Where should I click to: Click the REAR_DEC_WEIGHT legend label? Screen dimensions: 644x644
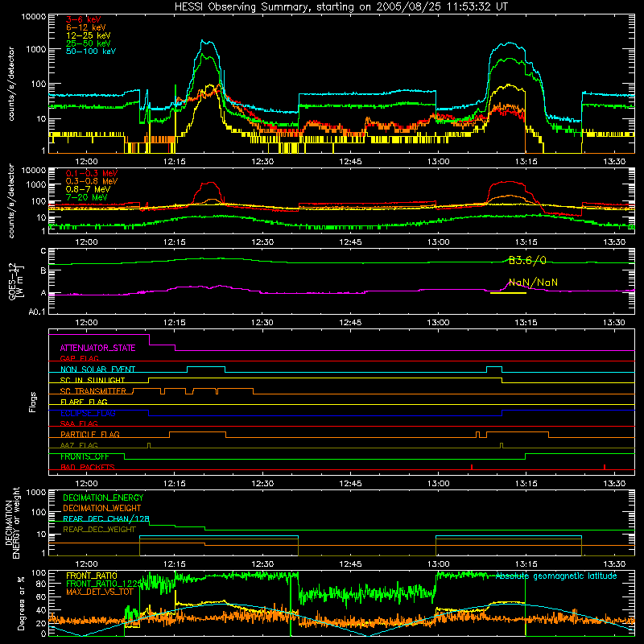point(99,530)
